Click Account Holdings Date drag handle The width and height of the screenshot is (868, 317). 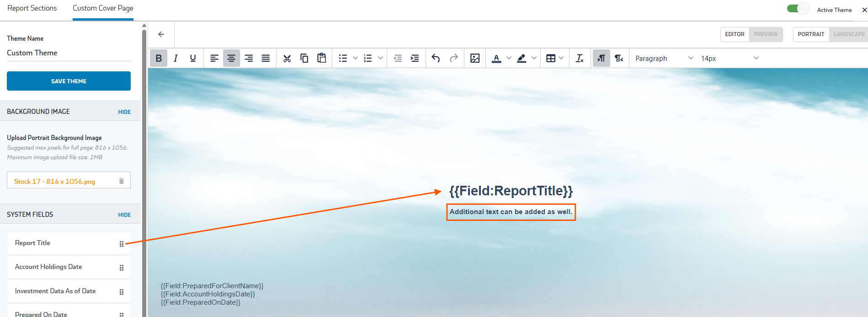[122, 268]
